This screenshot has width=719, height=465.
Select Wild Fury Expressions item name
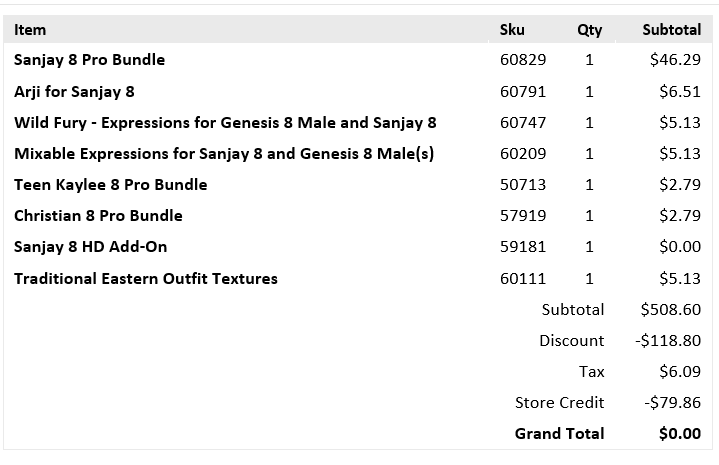tap(225, 123)
